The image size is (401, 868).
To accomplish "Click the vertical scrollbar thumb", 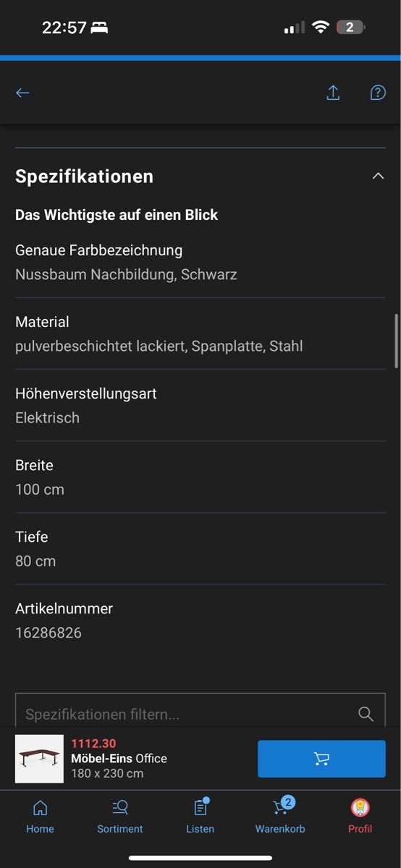I will (396, 341).
